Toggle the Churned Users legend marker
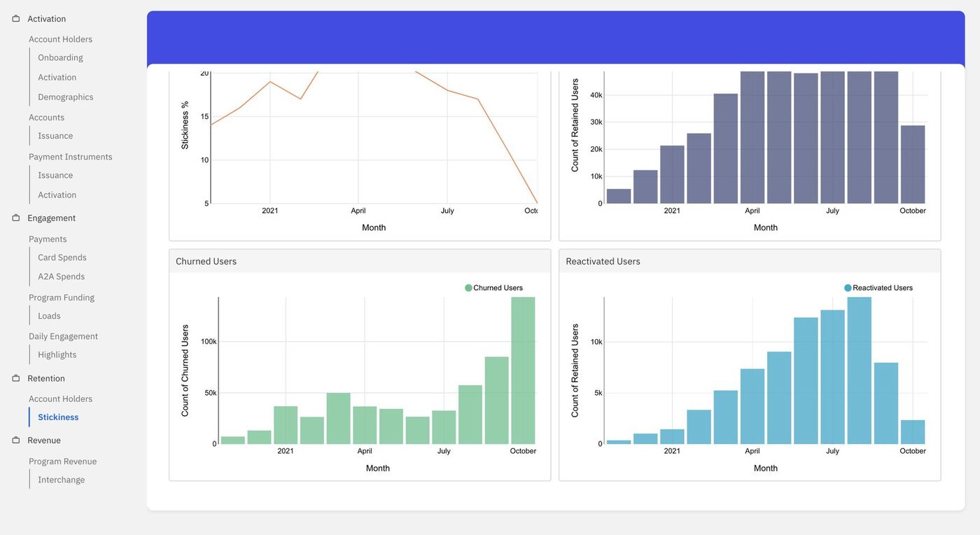The height and width of the screenshot is (535, 980). (468, 288)
